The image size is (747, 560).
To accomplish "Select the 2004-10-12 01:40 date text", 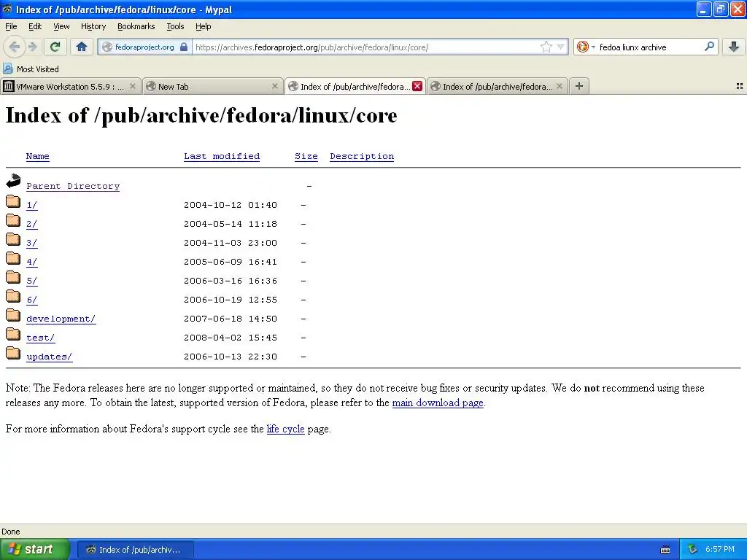I will tap(231, 205).
